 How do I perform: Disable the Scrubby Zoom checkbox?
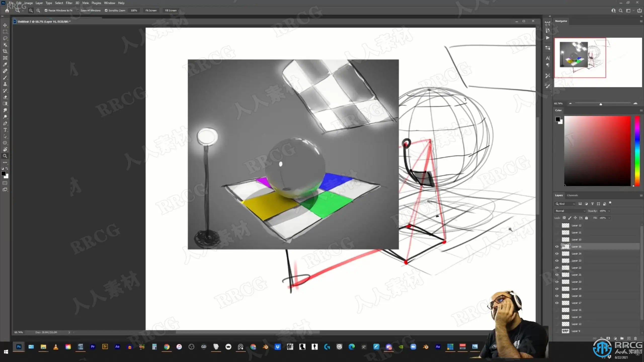pos(106,11)
